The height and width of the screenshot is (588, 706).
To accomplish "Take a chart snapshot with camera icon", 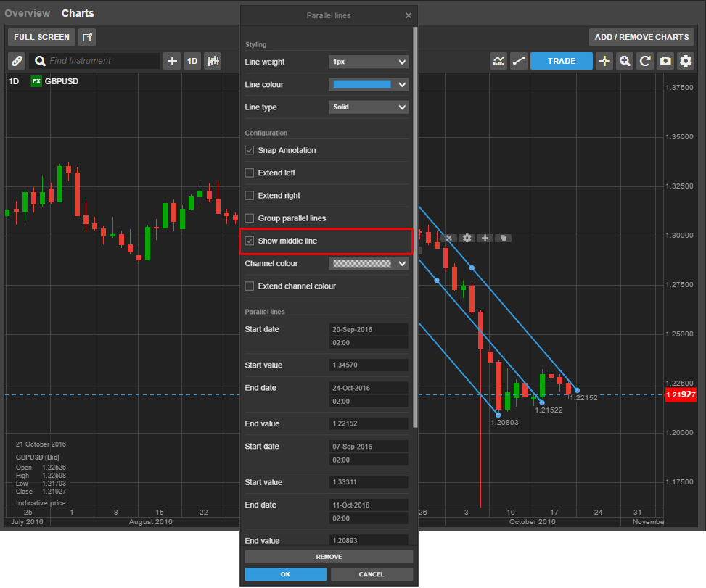I will coord(665,61).
